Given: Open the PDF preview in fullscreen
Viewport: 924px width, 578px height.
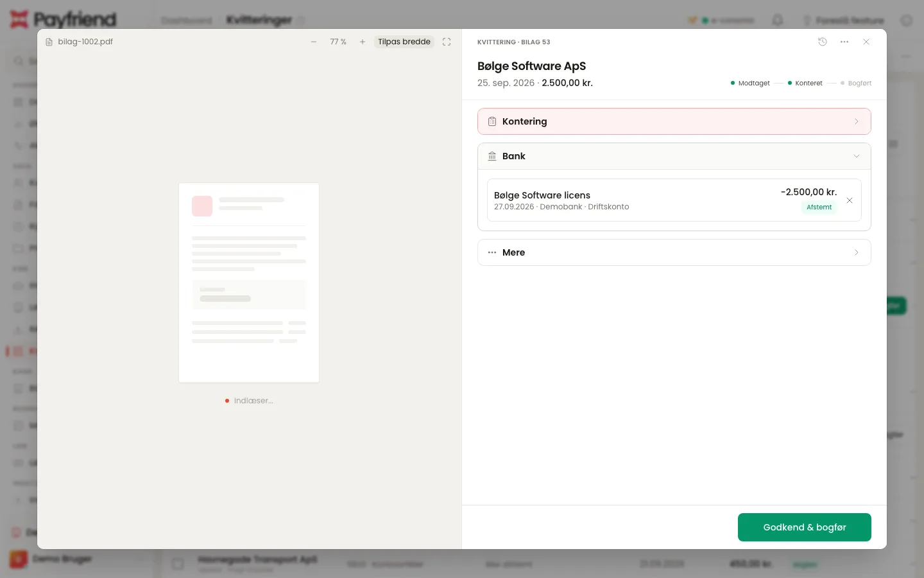Looking at the screenshot, I should pos(447,42).
